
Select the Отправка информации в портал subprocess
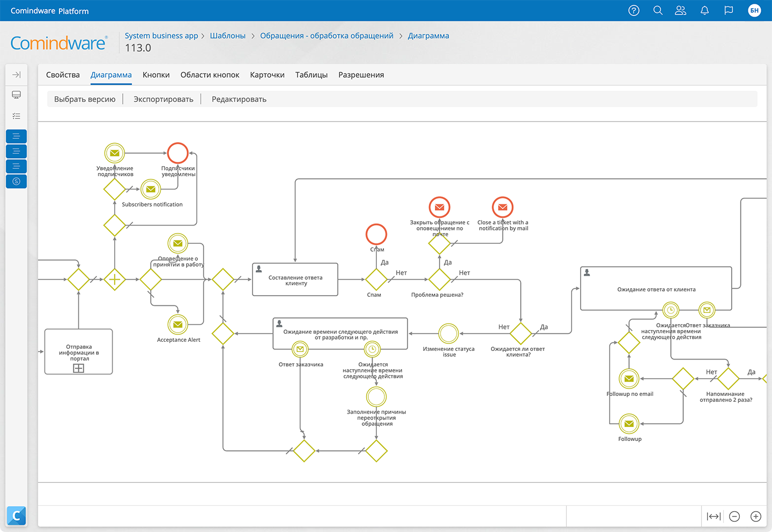click(x=79, y=351)
